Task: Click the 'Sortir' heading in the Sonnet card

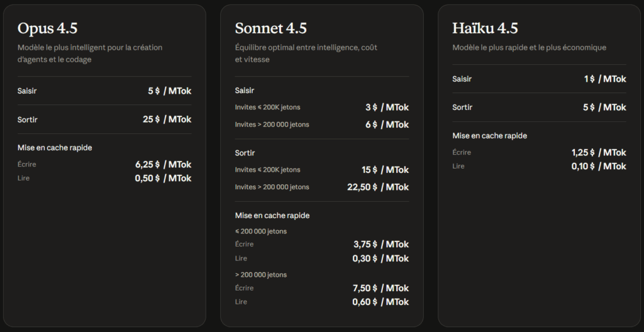Action: point(245,153)
